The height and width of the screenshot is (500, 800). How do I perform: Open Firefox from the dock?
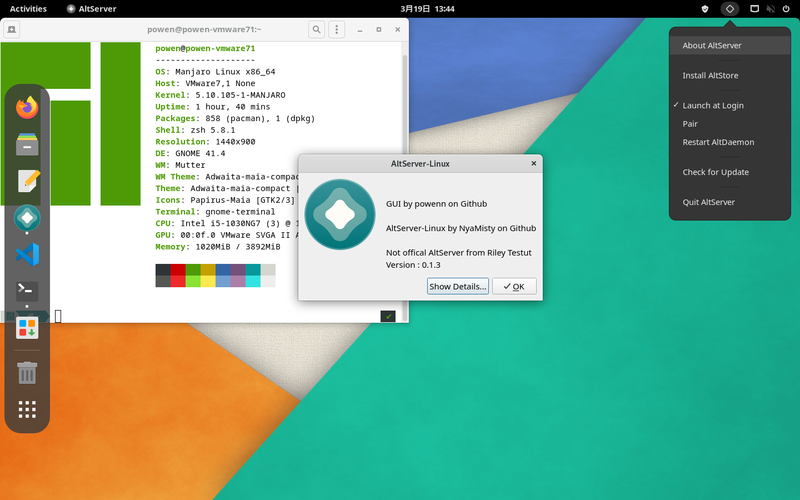click(27, 107)
